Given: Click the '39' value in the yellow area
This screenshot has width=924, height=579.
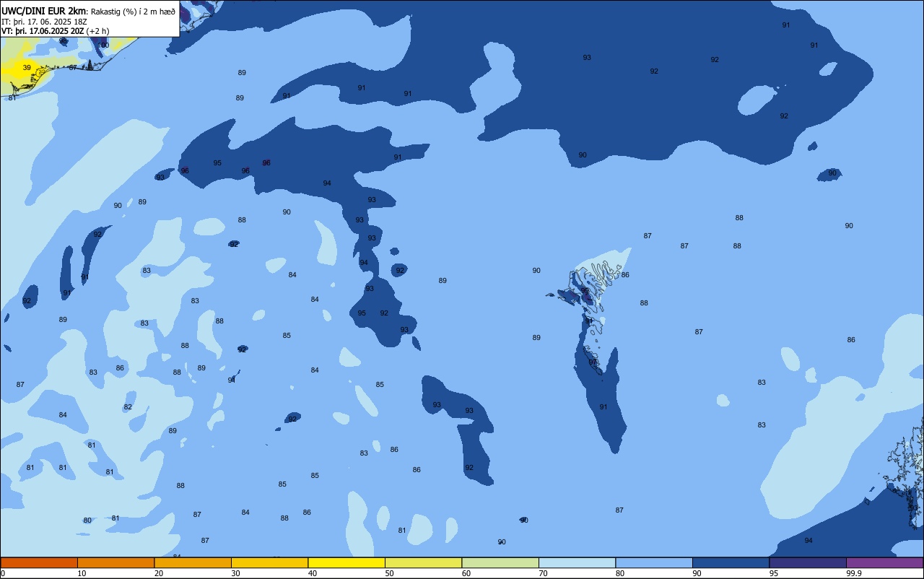Looking at the screenshot, I should (27, 68).
